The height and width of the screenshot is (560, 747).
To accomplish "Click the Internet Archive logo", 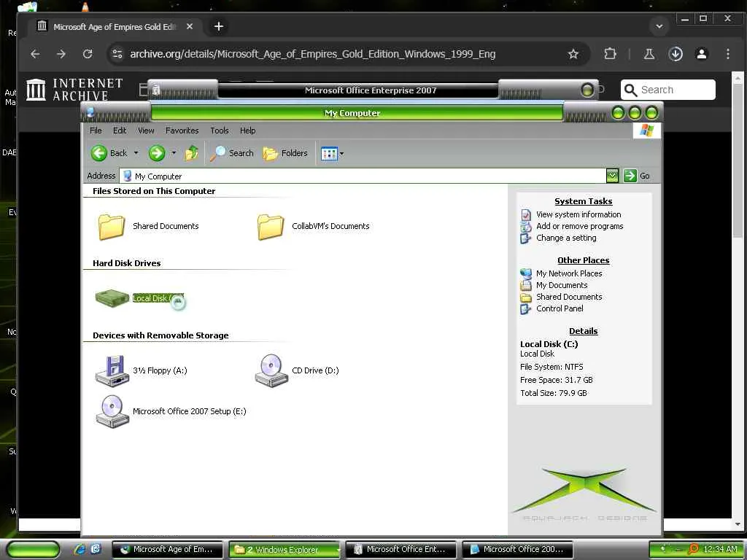I will (75, 90).
